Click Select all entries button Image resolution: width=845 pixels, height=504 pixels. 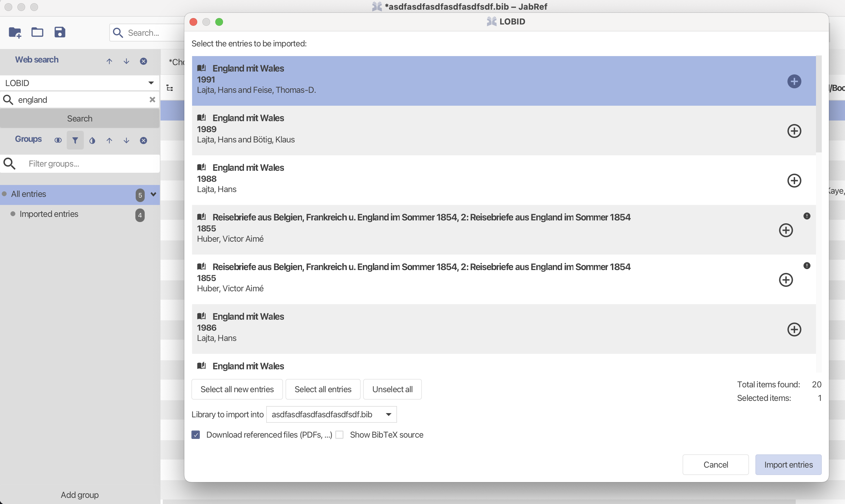pos(323,389)
